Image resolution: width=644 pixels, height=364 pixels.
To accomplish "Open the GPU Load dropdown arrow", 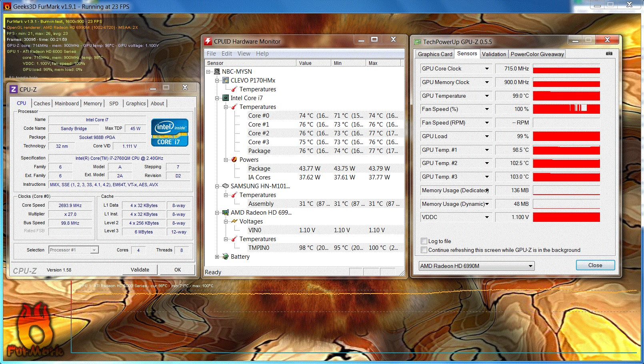I will click(x=487, y=137).
